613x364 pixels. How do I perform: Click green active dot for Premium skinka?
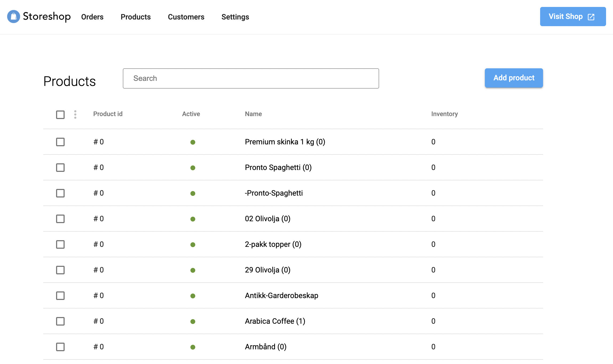(x=193, y=142)
